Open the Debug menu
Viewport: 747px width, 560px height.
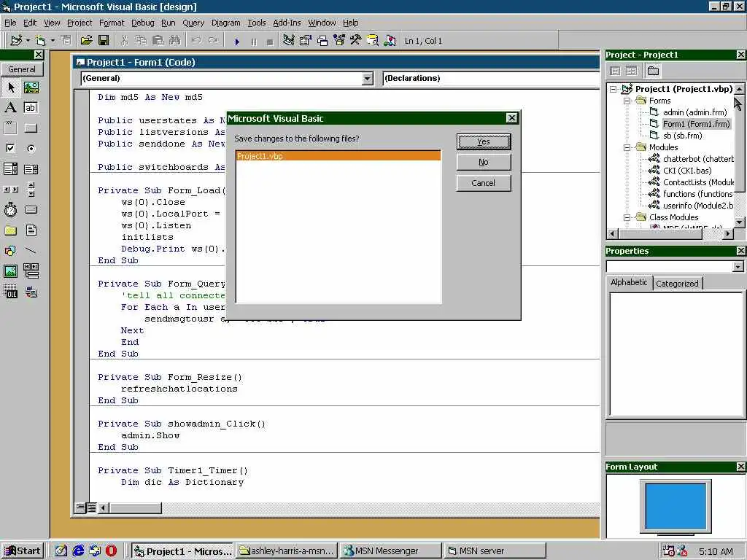142,23
